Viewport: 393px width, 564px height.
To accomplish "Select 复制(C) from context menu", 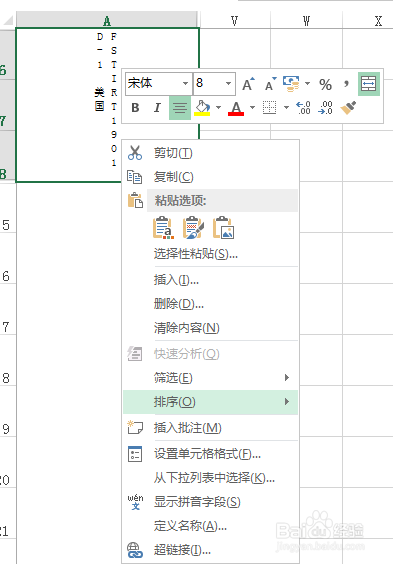I will point(210,177).
